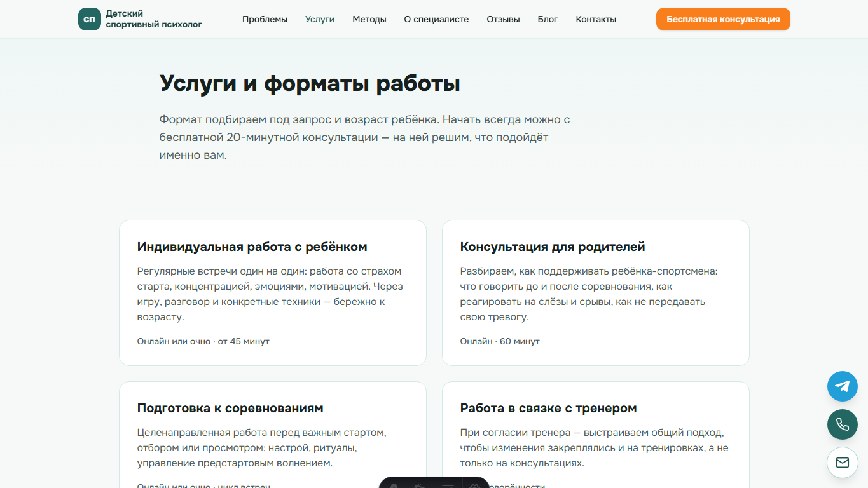The image size is (868, 488).
Task: Click the description starting 'Регулярные встречи один на один'
Action: [x=270, y=294]
